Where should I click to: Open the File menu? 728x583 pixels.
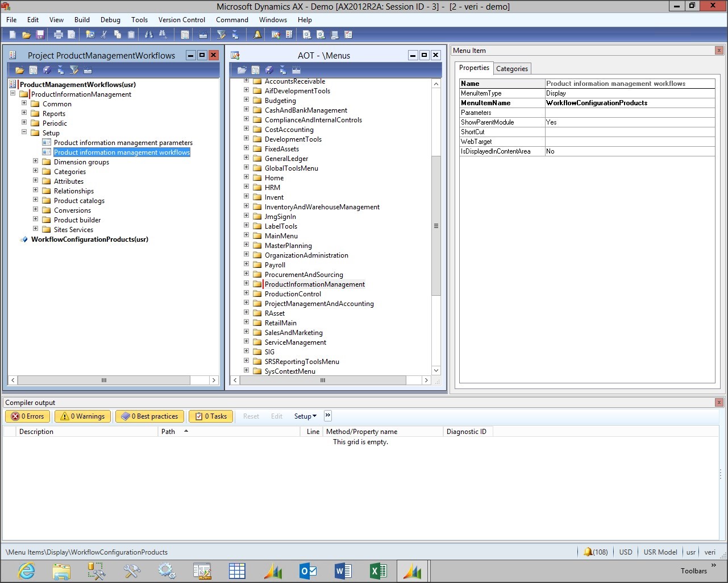click(11, 20)
